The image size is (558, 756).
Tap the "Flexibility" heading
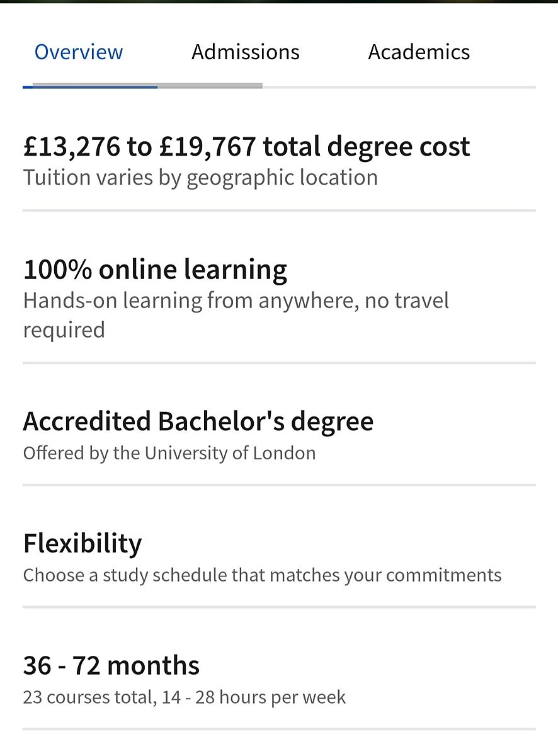point(83,543)
